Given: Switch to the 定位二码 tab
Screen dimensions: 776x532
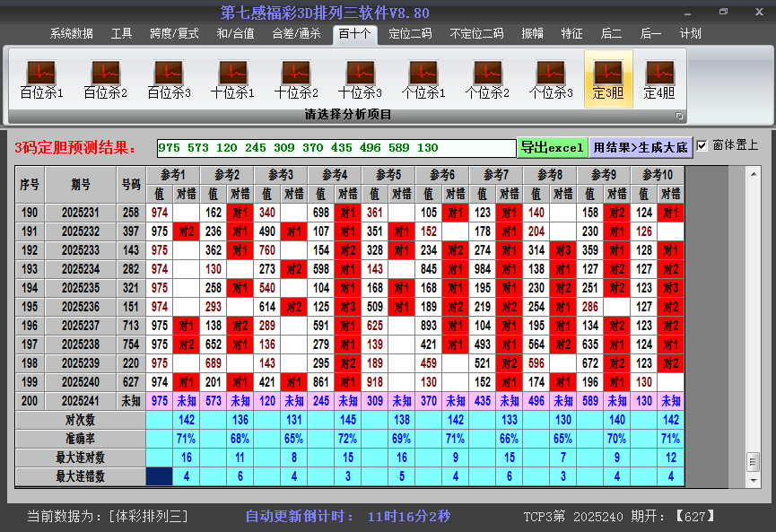Looking at the screenshot, I should 410,33.
